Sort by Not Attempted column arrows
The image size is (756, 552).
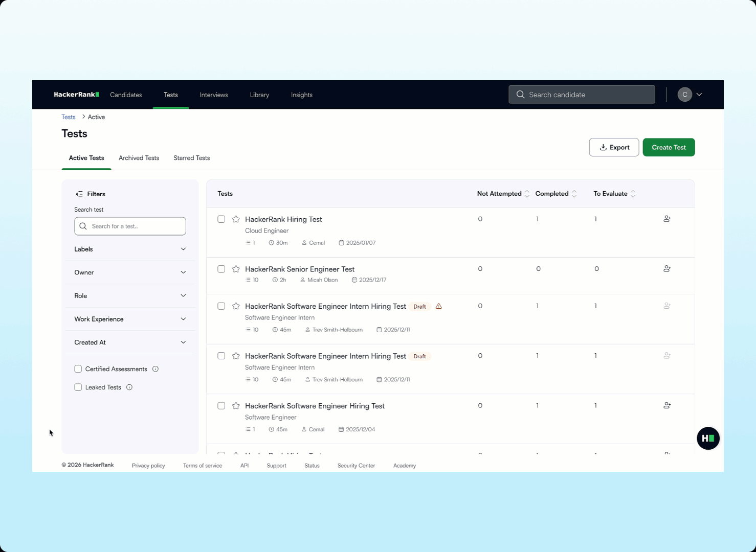(527, 194)
